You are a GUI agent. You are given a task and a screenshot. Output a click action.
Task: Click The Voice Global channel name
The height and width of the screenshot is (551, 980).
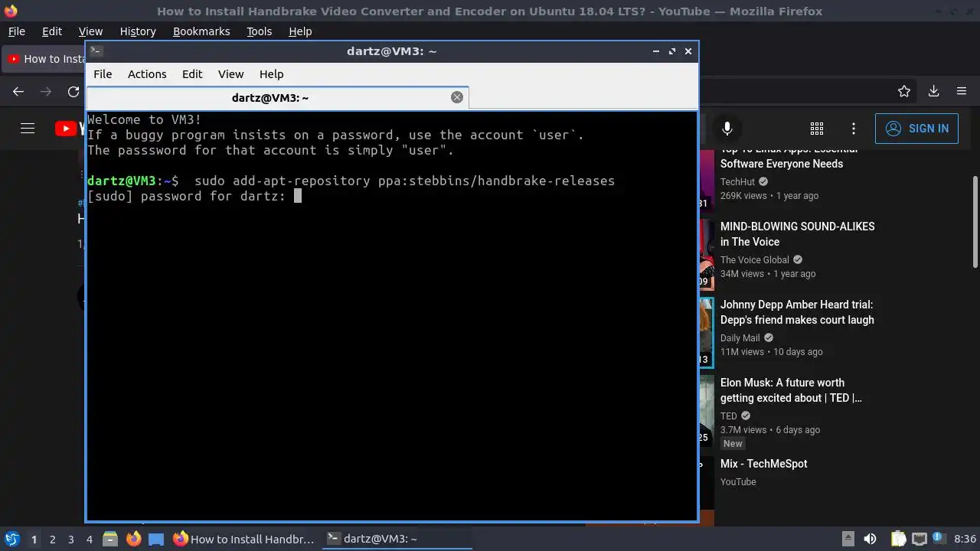(x=754, y=260)
